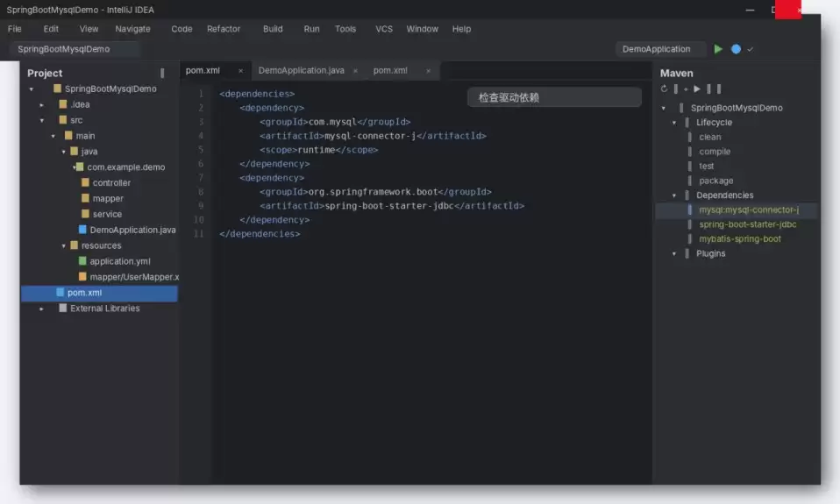Select Maven compile lifecycle goal
The height and width of the screenshot is (504, 840).
(715, 152)
